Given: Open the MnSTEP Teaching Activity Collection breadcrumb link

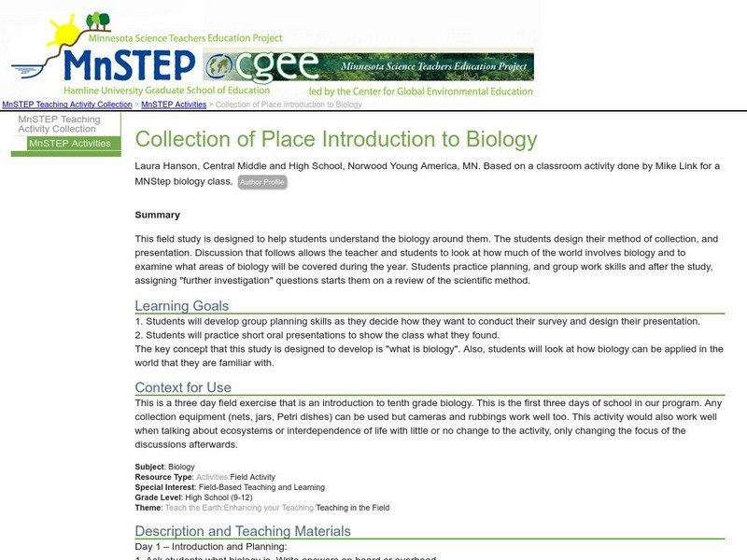Looking at the screenshot, I should pyautogui.click(x=65, y=105).
